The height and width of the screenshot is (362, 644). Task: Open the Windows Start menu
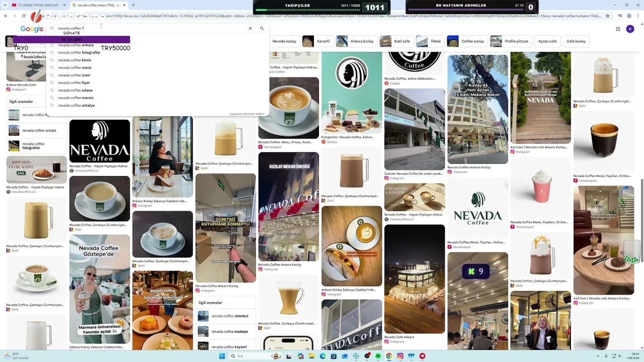(x=222, y=356)
